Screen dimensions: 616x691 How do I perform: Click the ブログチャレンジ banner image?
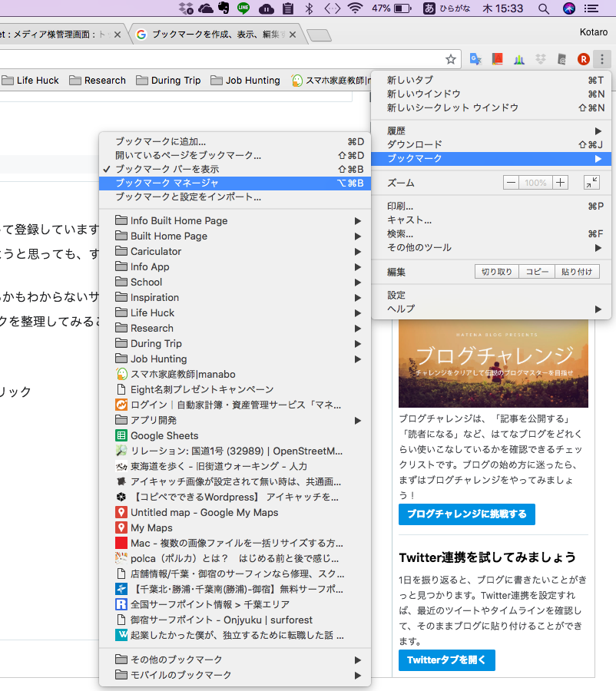[x=493, y=363]
